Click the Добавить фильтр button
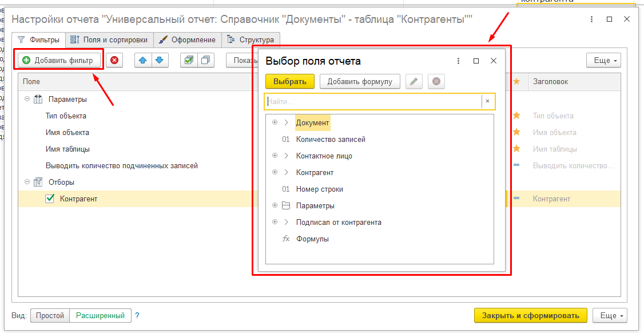644x333 pixels. click(59, 61)
